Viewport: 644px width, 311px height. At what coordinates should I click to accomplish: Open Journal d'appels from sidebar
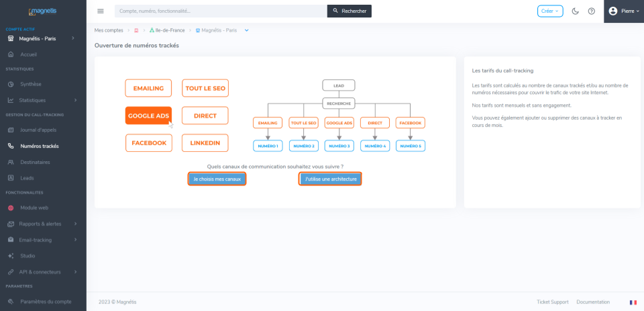pos(38,130)
